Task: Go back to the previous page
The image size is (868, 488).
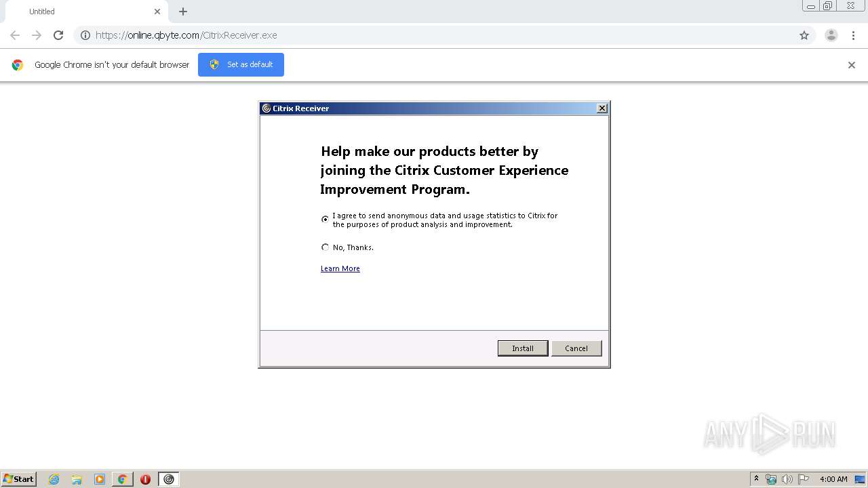Action: click(x=15, y=35)
